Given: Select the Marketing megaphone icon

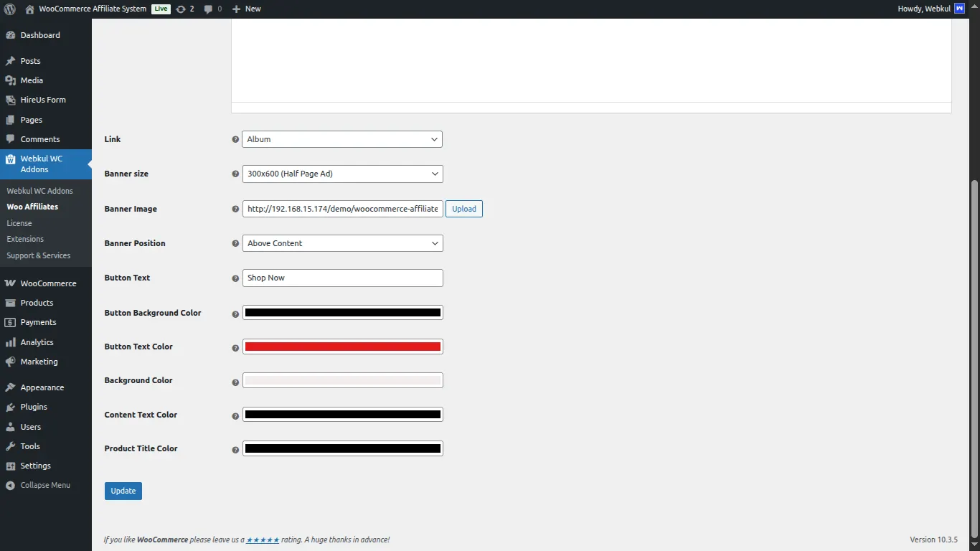Looking at the screenshot, I should click(x=11, y=362).
